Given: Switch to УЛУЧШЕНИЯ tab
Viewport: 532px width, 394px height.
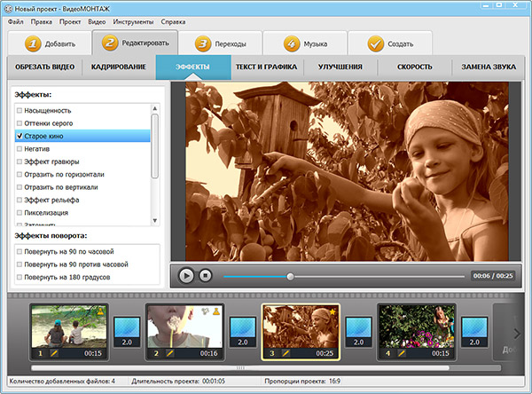Looking at the screenshot, I should 340,67.
